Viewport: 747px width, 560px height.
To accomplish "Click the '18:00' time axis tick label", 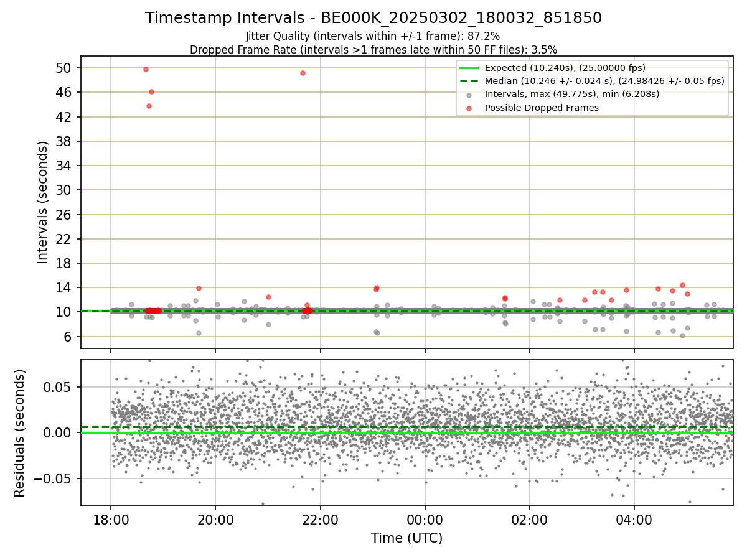I will tap(111, 520).
